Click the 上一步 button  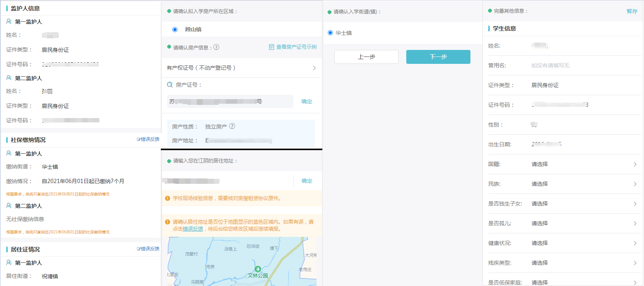[x=366, y=57]
